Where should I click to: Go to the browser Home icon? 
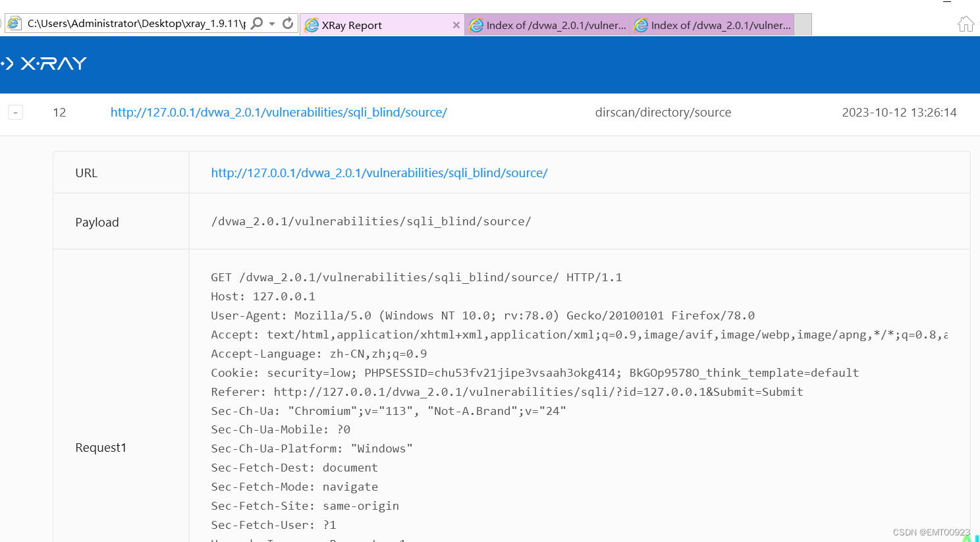coord(966,24)
